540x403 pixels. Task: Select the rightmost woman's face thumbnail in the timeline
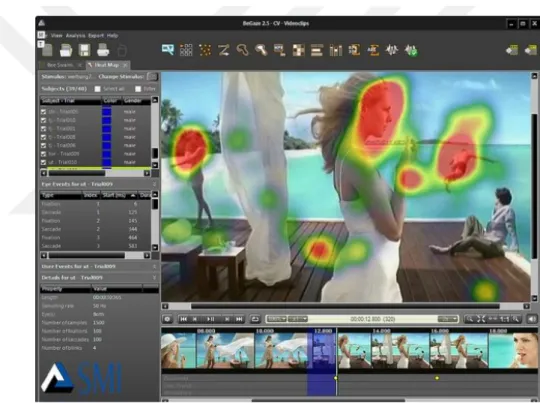coord(513,351)
